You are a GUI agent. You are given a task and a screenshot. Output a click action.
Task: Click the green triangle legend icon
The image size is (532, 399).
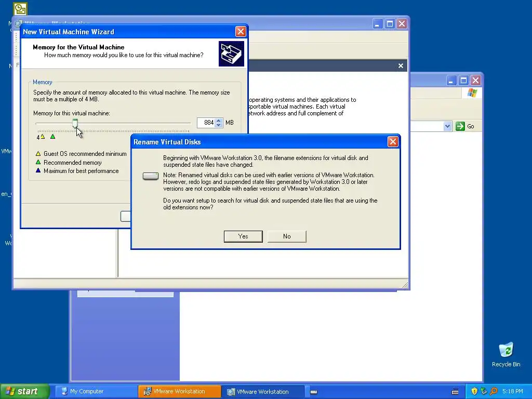(x=38, y=162)
